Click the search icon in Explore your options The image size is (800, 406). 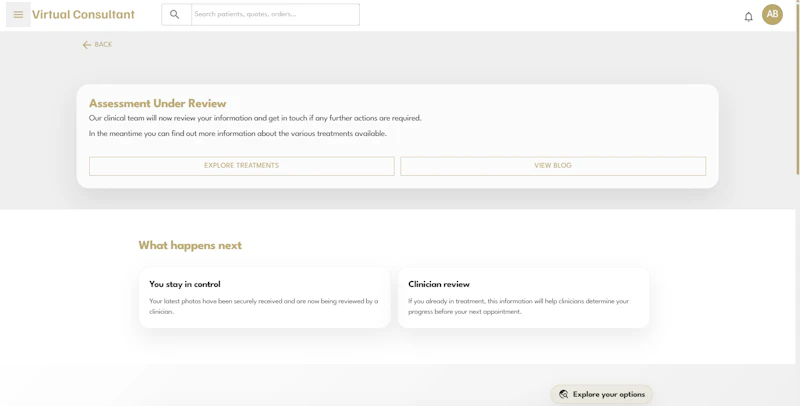point(563,394)
